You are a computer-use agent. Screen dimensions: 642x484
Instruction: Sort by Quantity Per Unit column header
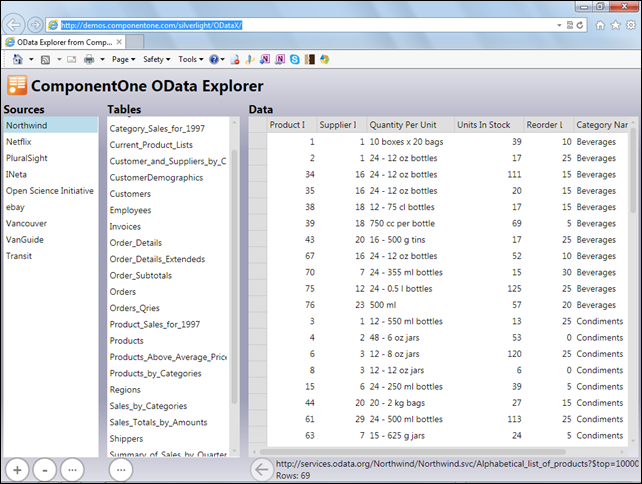click(x=411, y=125)
